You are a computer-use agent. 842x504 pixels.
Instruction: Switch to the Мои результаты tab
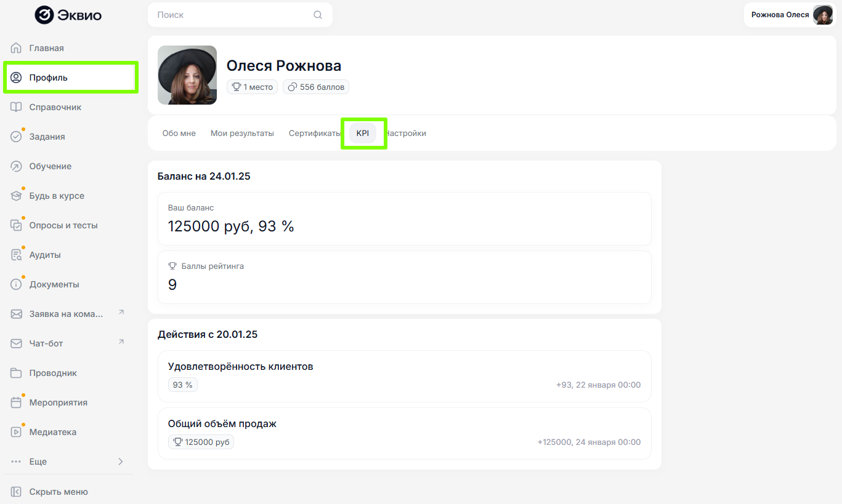click(x=242, y=133)
